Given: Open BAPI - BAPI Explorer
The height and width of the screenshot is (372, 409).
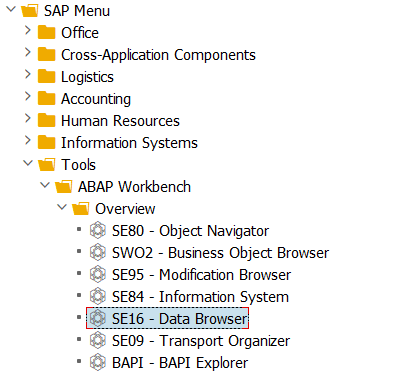Looking at the screenshot, I should point(180,363).
